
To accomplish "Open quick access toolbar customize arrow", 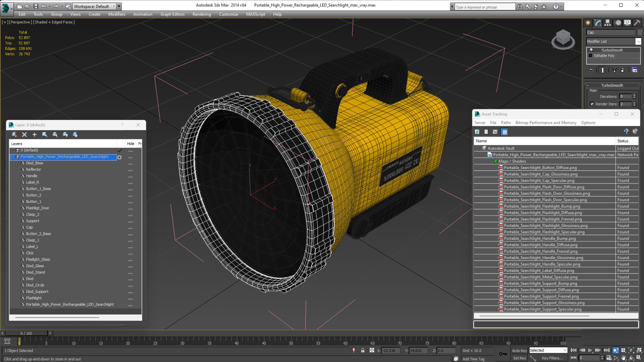I will [119, 6].
